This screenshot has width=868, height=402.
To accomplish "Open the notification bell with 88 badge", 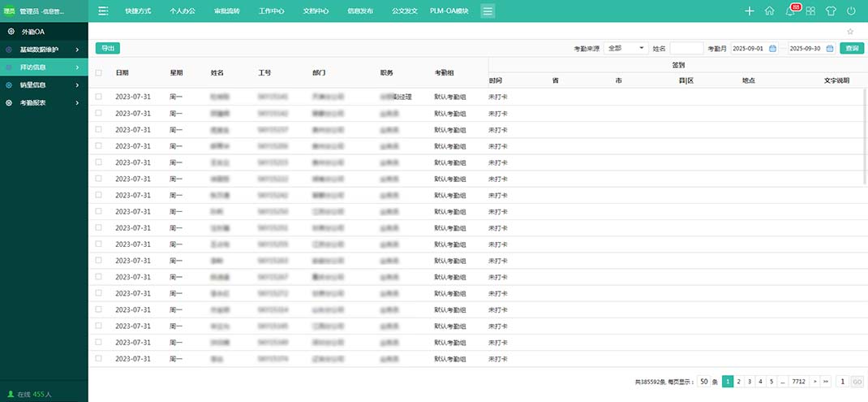I will [x=790, y=11].
